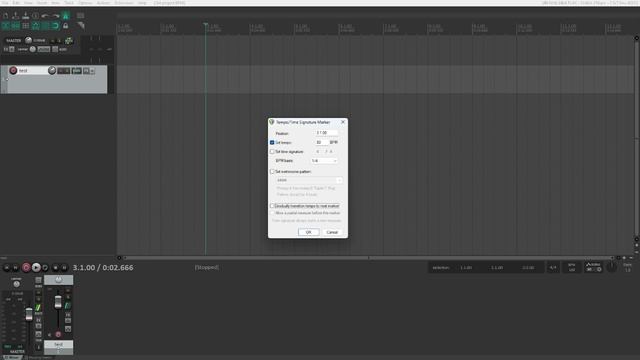Click master track green FX button
Viewport: 640px width, 360px height.
pyautogui.click(x=69, y=40)
